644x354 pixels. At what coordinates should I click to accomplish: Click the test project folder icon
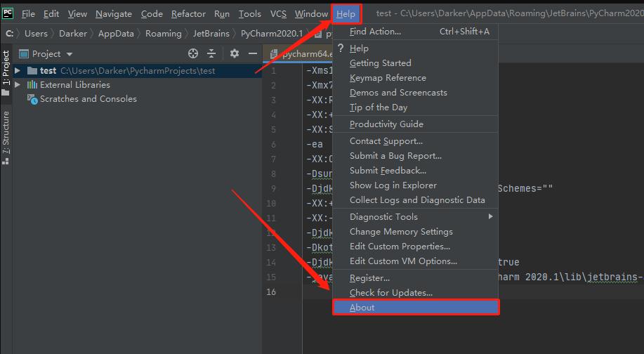point(32,71)
